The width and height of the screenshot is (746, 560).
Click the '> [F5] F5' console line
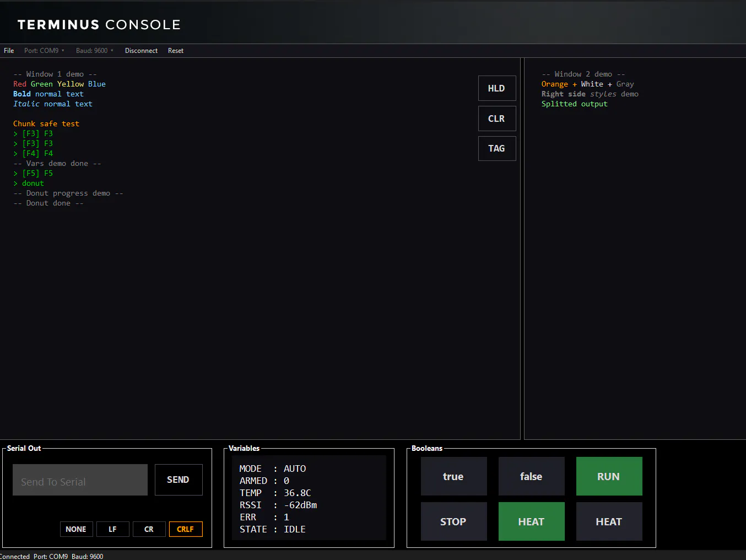33,174
